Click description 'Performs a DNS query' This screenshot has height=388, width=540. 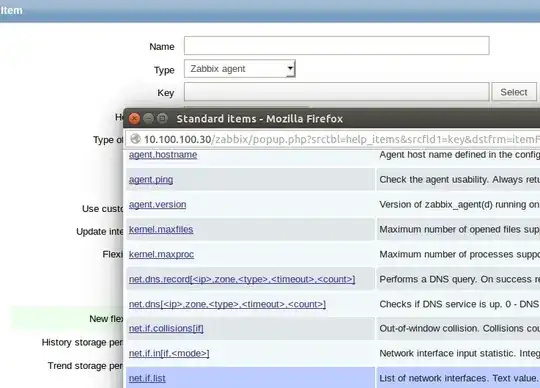[x=459, y=279]
